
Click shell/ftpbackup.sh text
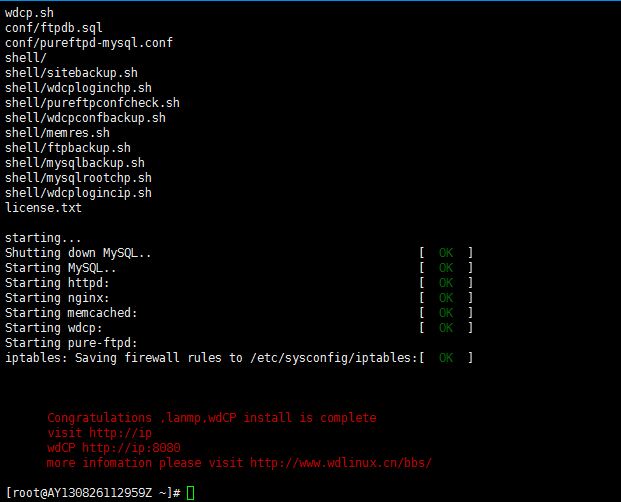coord(68,148)
